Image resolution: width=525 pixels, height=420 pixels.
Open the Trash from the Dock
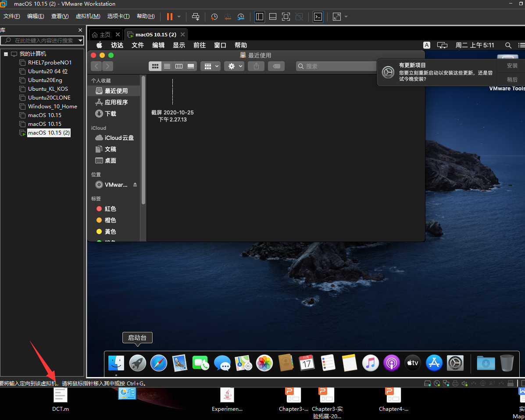507,363
